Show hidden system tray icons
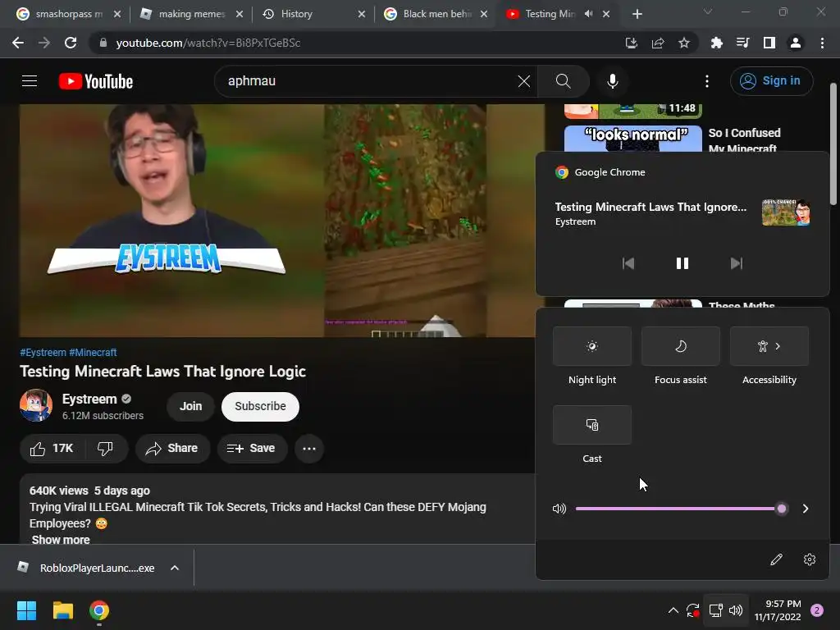Image resolution: width=840 pixels, height=630 pixels. [x=673, y=610]
